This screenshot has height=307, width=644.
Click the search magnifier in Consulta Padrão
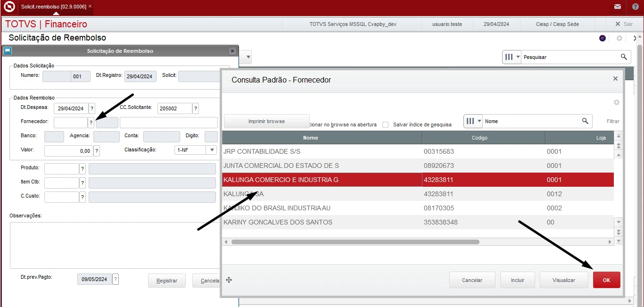(585, 121)
